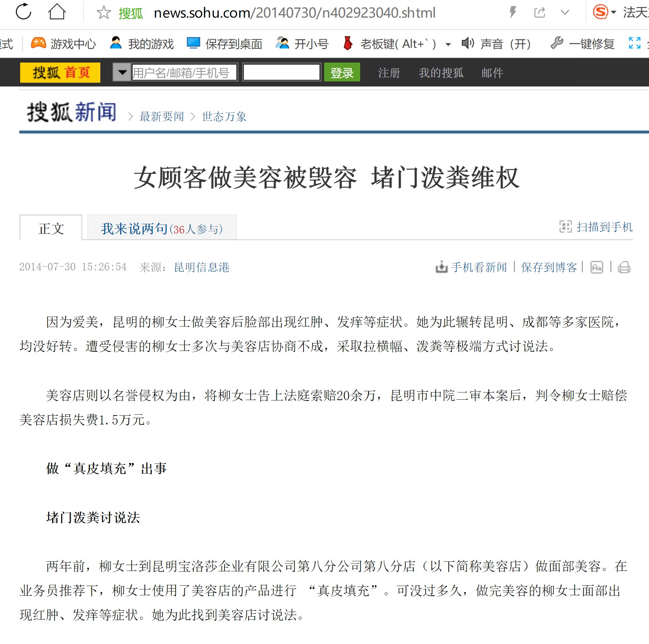Click the 搜狐新闻 logo
The height and width of the screenshot is (644, 649).
pos(71,112)
